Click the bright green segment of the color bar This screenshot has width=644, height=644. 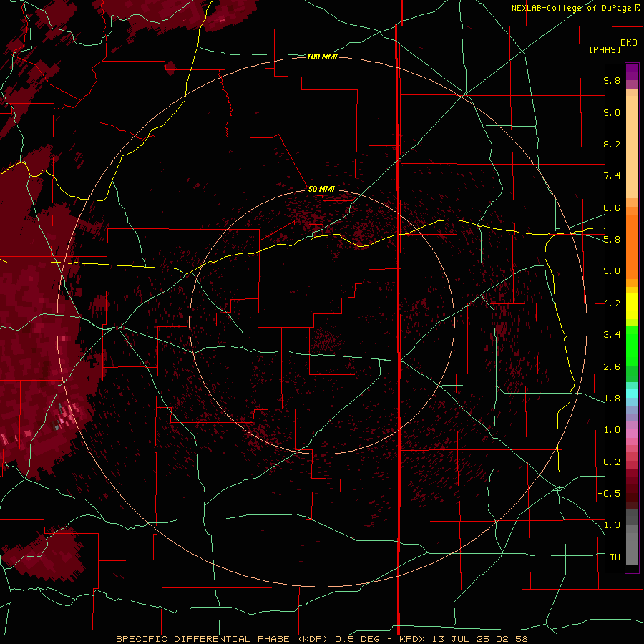point(632,345)
